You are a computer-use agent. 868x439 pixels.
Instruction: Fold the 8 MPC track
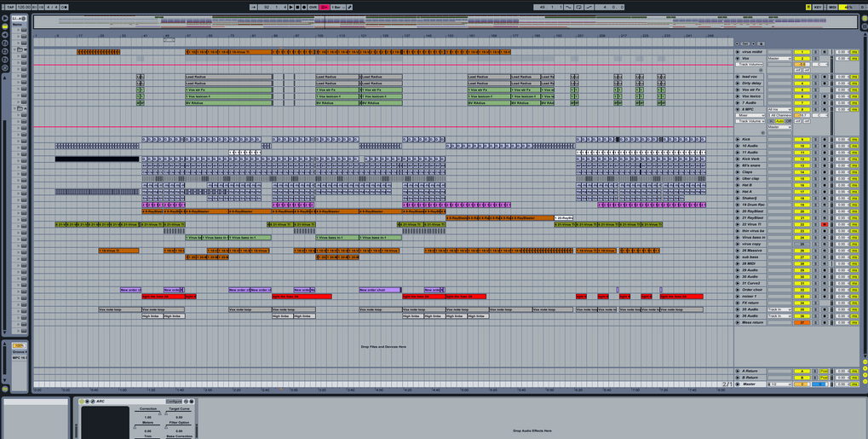click(738, 110)
